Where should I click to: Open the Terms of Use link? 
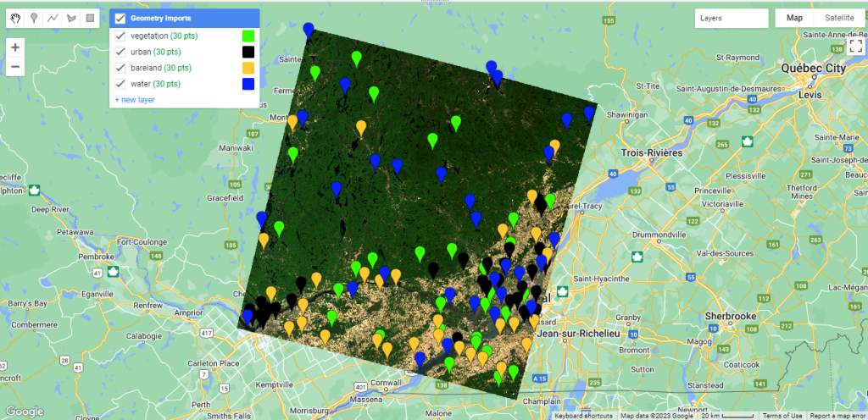pos(782,416)
